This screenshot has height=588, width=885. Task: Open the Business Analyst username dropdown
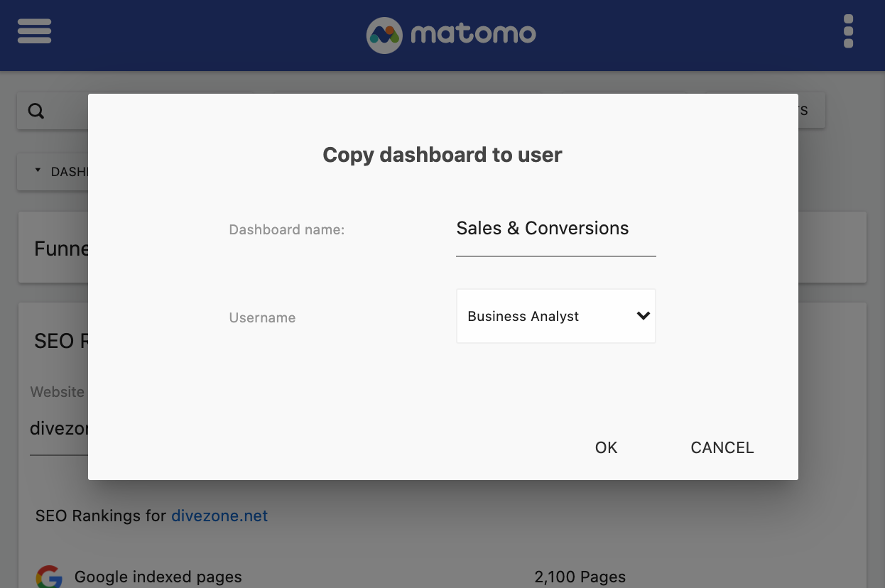555,316
